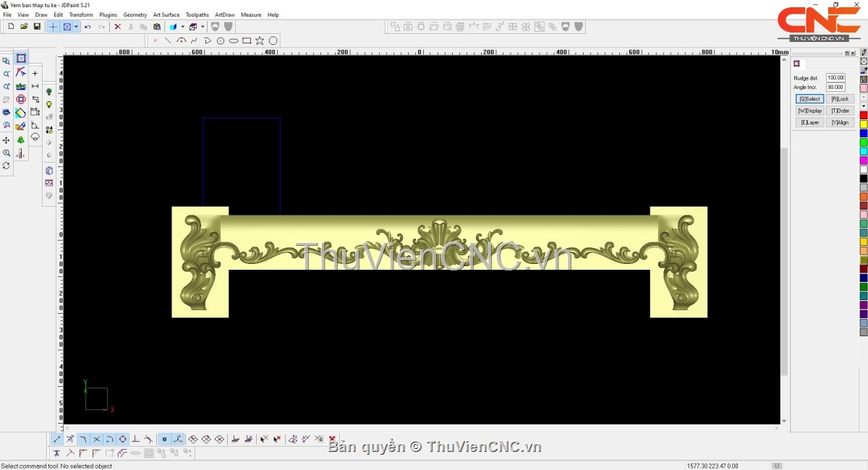
Task: Pick the rectangle drawing tool
Action: 247,40
